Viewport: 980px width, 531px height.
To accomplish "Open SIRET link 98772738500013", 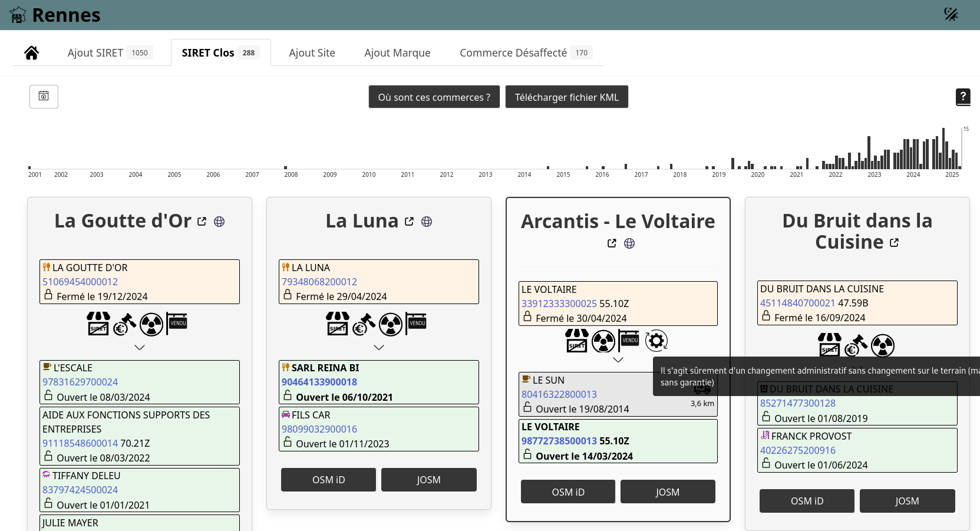I will [x=559, y=441].
